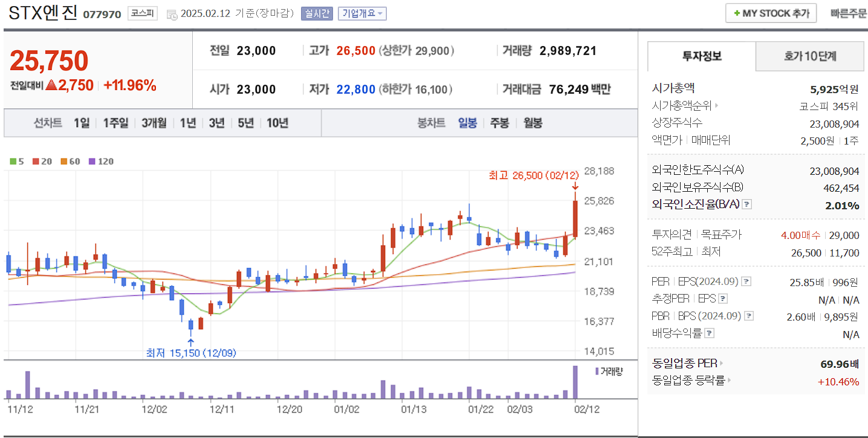Open the 기업개요 dropdown

pyautogui.click(x=363, y=13)
